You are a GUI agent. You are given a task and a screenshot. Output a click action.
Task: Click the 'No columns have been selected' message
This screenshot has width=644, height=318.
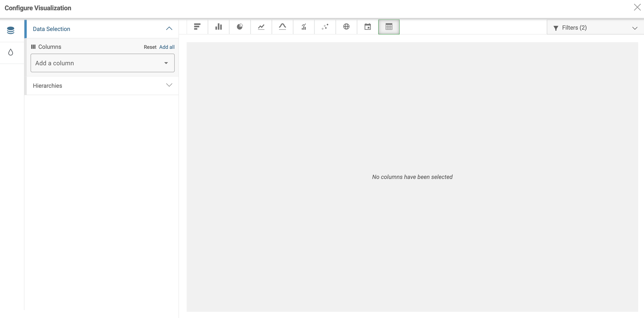tap(412, 177)
